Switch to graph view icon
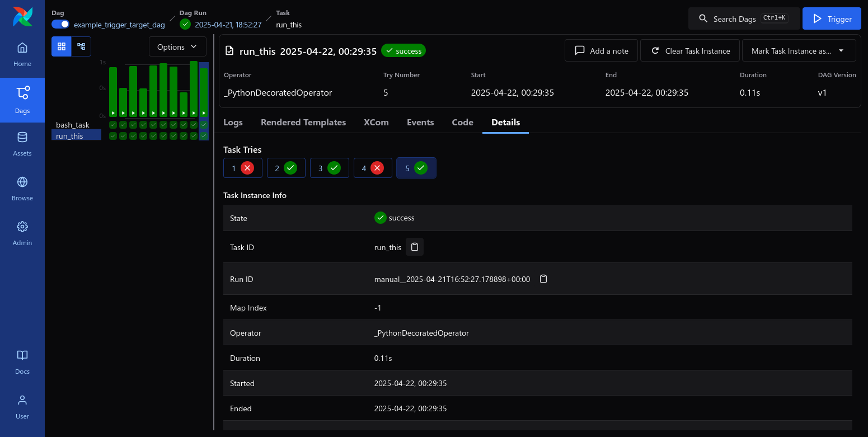Screen dimensions: 868x437 click(x=81, y=46)
